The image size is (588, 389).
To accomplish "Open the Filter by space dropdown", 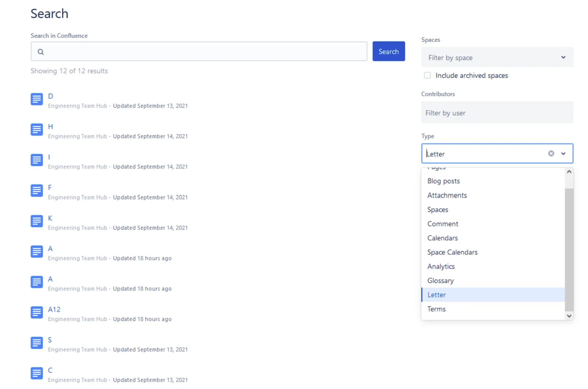I will (497, 57).
